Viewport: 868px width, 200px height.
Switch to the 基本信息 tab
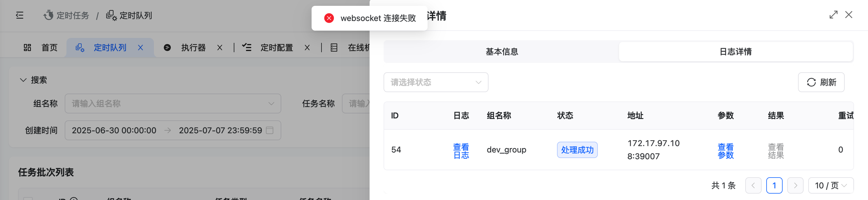coord(502,52)
